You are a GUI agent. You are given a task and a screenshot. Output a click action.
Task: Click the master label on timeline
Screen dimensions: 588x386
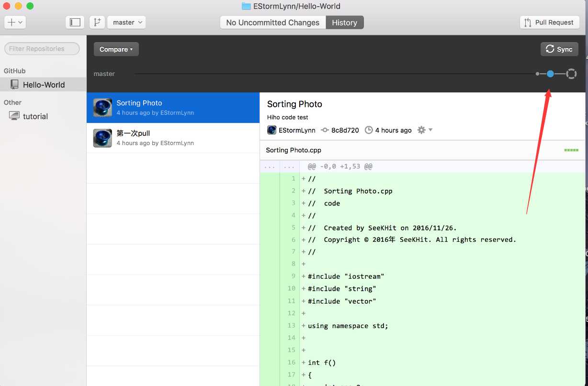coord(104,74)
